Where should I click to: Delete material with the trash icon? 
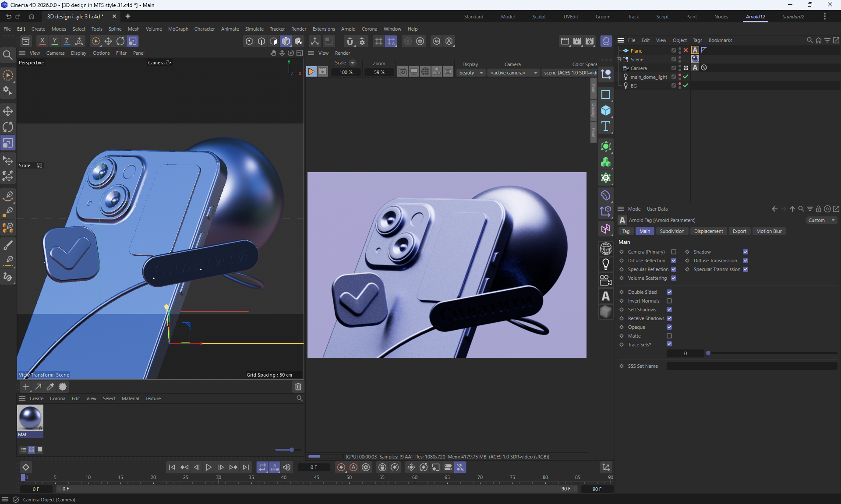298,387
